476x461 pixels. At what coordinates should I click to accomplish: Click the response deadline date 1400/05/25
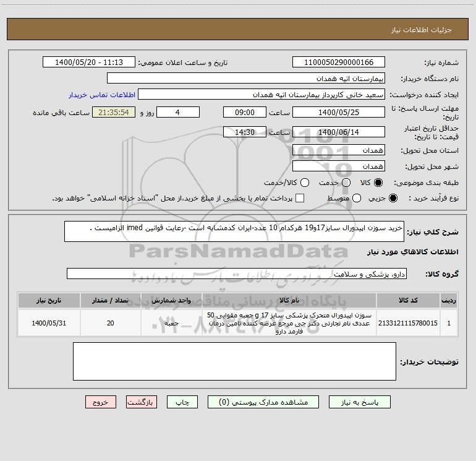coord(339,112)
